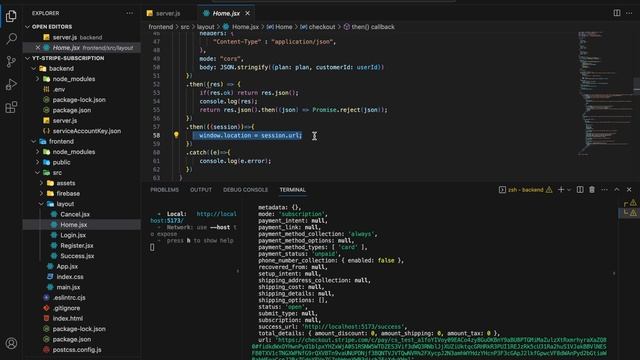The width and height of the screenshot is (640, 360).
Task: Click the then() callback breadcrumb
Action: point(373,27)
